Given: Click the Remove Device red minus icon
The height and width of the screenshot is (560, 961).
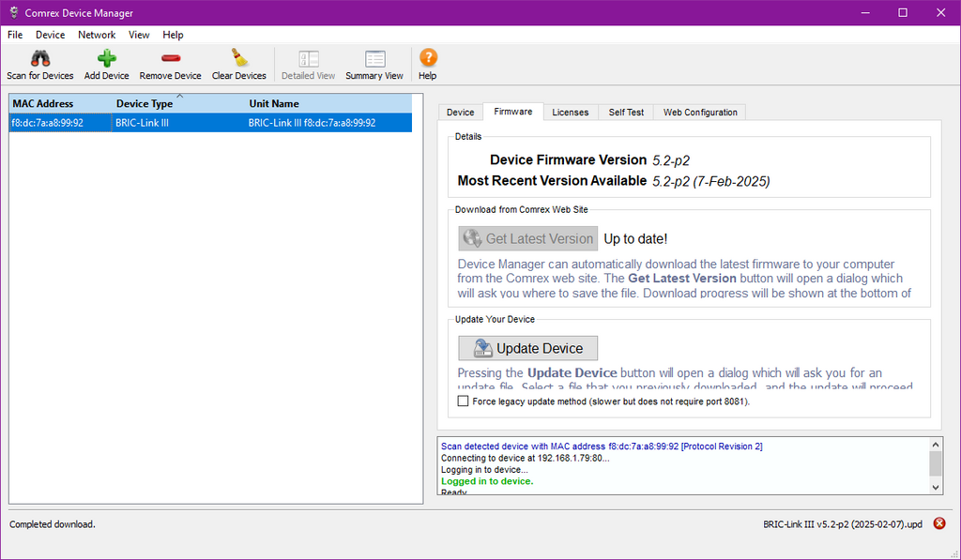Looking at the screenshot, I should pos(170,59).
